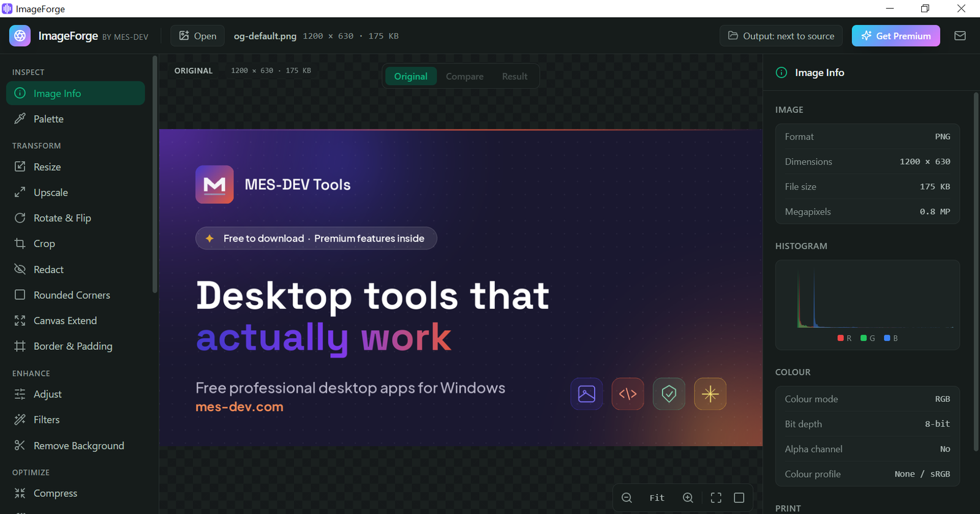Click Fit zoom level button
The image size is (980, 514).
point(657,497)
